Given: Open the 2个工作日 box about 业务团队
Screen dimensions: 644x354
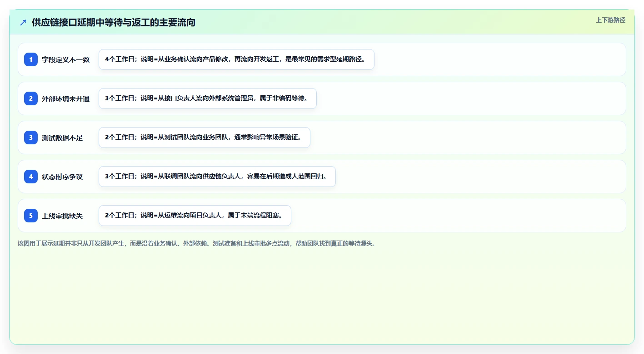Looking at the screenshot, I should 204,138.
